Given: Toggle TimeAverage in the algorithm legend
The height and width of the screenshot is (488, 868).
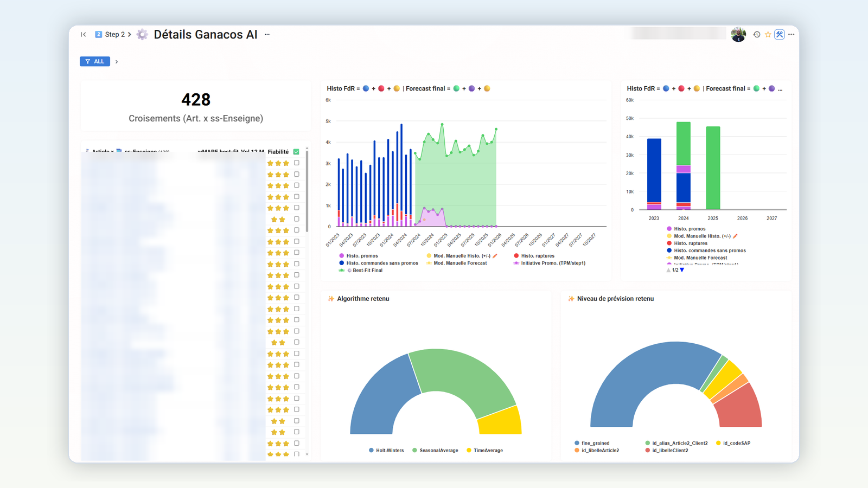Looking at the screenshot, I should click(x=484, y=451).
